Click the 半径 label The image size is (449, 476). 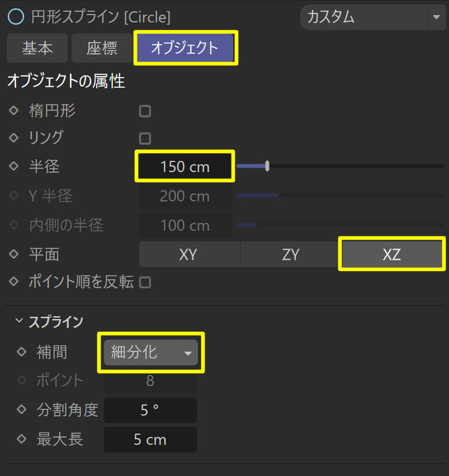pyautogui.click(x=44, y=166)
